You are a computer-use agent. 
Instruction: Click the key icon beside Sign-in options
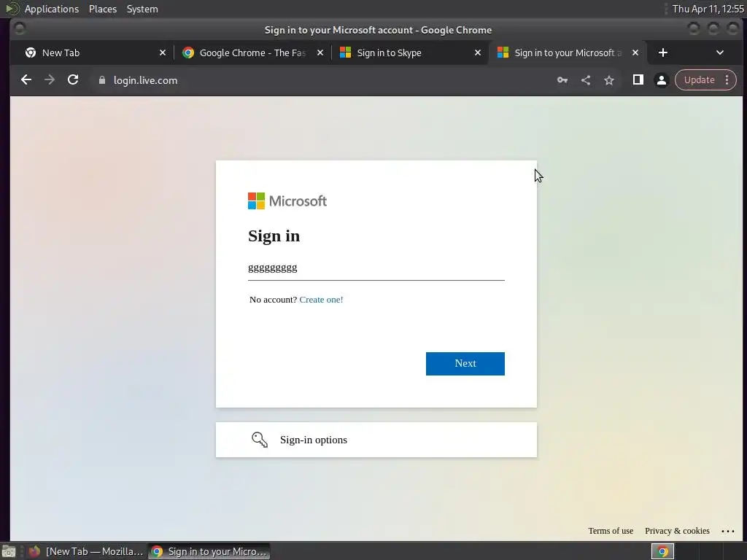260,440
